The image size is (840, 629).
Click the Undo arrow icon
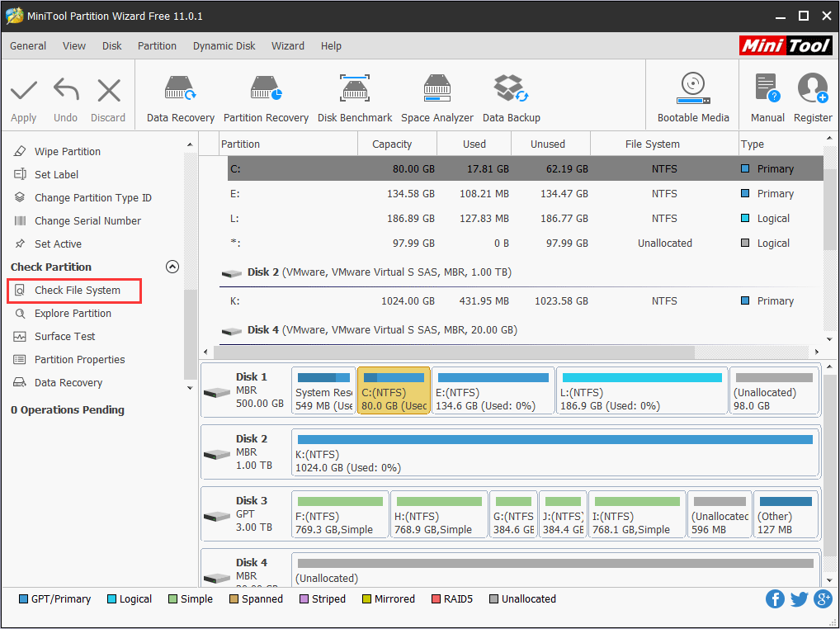pos(66,90)
